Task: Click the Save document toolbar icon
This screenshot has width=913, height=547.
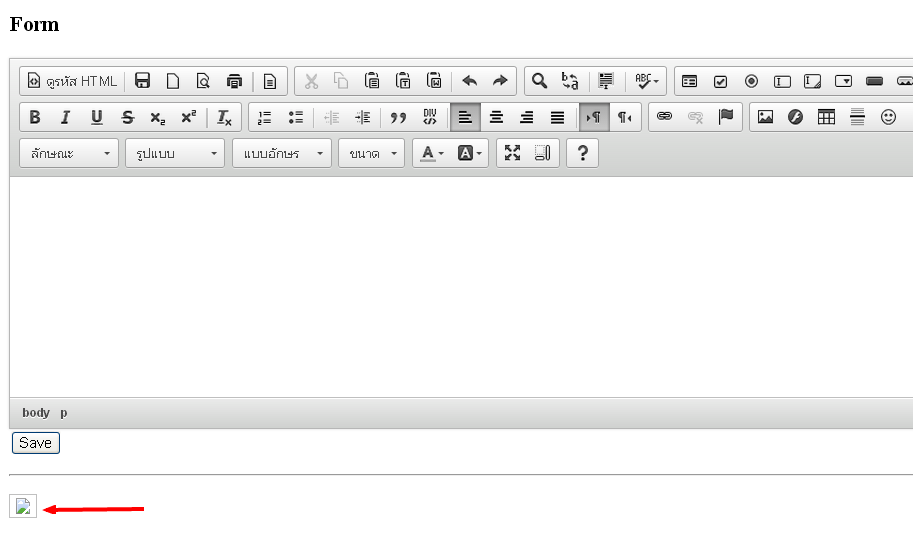Action: (x=142, y=81)
